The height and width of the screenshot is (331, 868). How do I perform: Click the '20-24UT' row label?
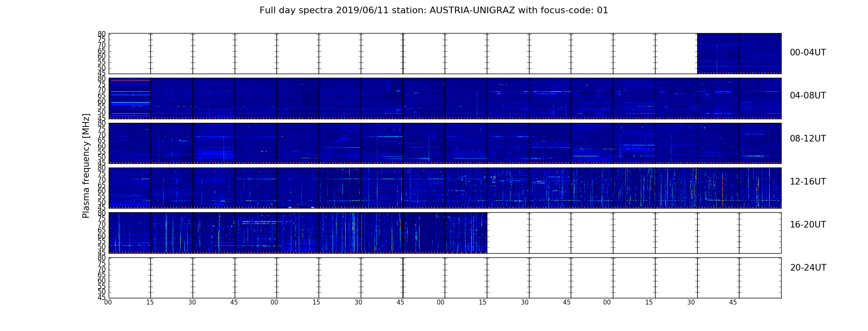coord(808,268)
